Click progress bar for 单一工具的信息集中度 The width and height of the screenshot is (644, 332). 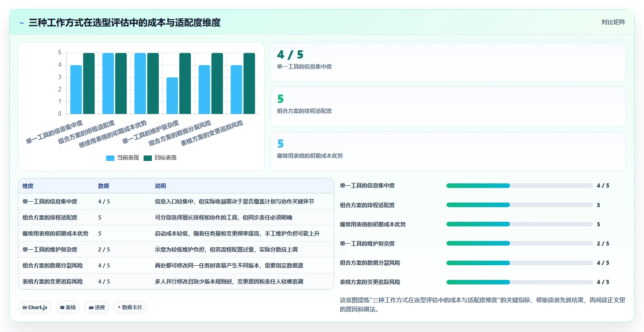[x=520, y=186]
